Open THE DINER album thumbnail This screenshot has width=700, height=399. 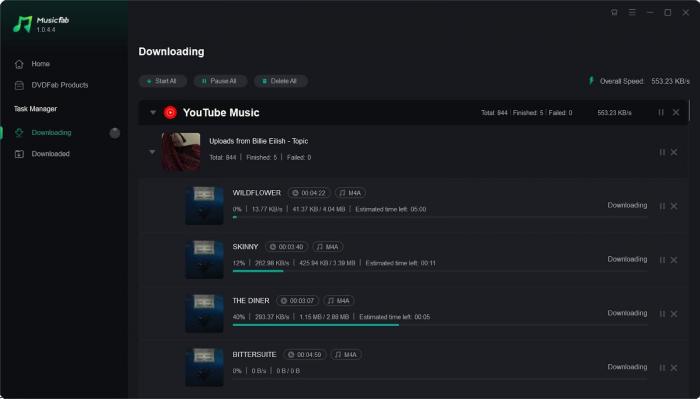204,313
